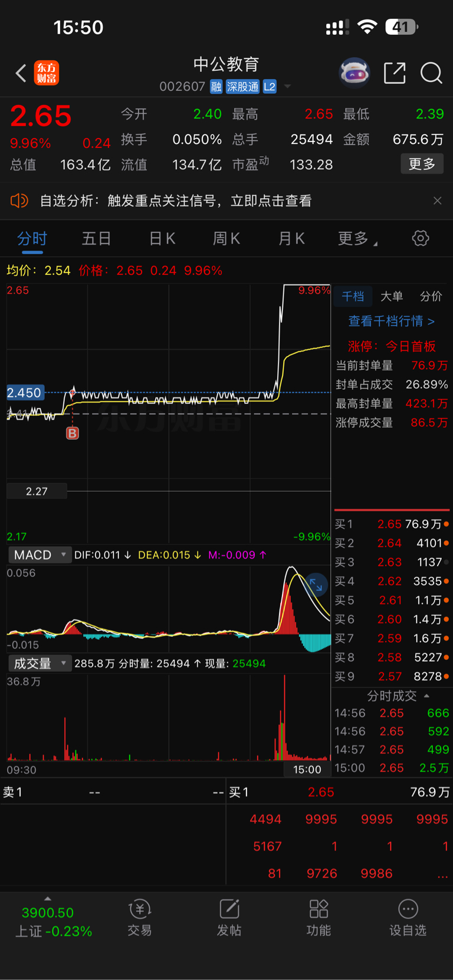The image size is (453, 980).
Task: Open the robot assistant avatar
Action: [x=354, y=73]
